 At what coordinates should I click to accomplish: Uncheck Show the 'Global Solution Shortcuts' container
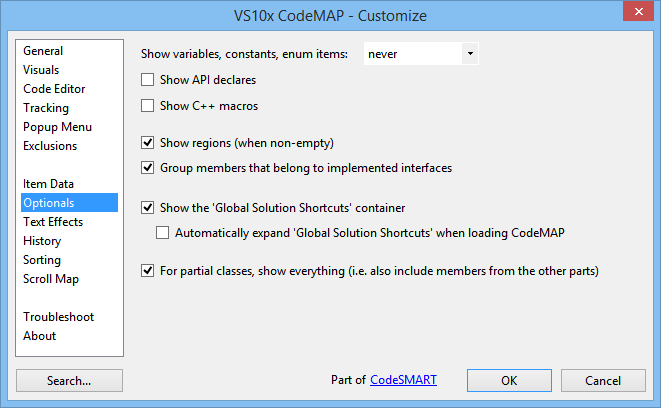point(148,207)
